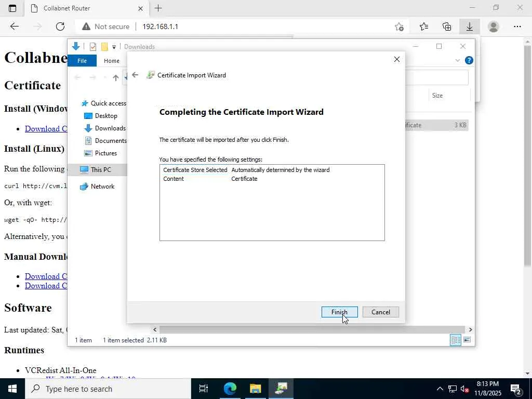Open the Windows Start menu
This screenshot has height=399, width=532.
12,389
